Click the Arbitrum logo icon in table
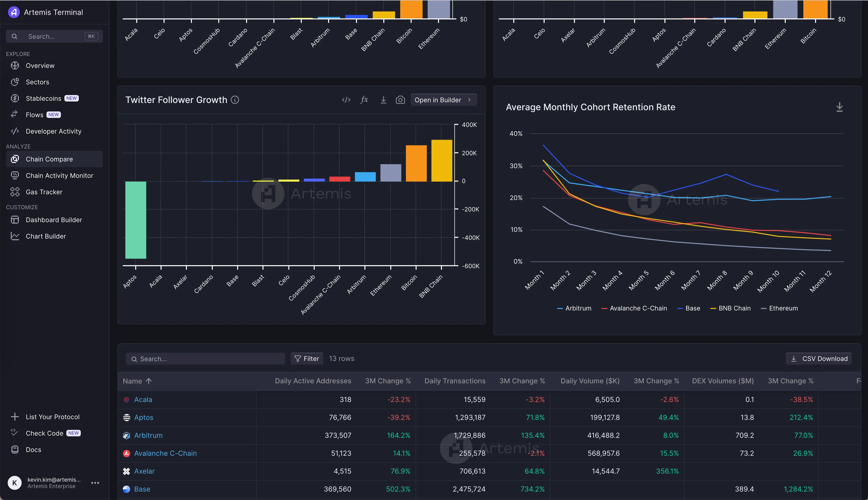 tap(127, 435)
